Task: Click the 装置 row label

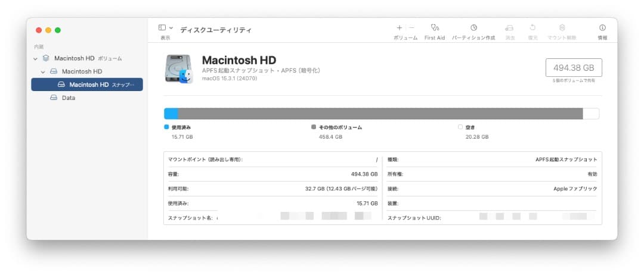Action: (x=393, y=204)
